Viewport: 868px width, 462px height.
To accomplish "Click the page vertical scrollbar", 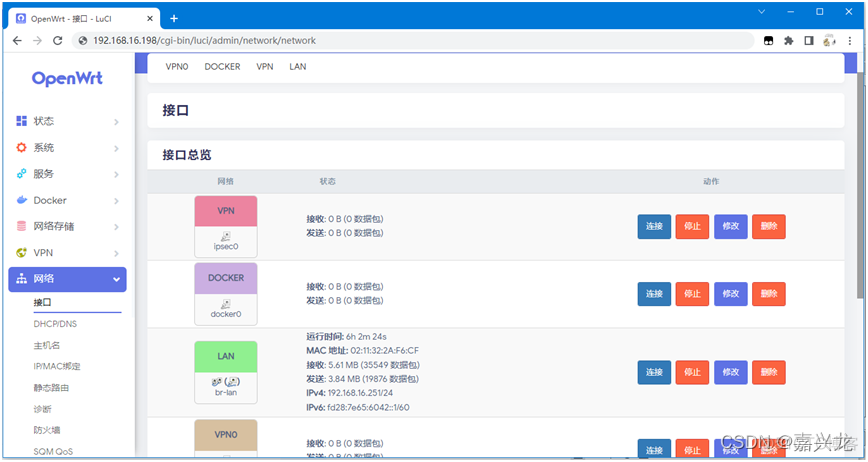I will pyautogui.click(x=860, y=185).
